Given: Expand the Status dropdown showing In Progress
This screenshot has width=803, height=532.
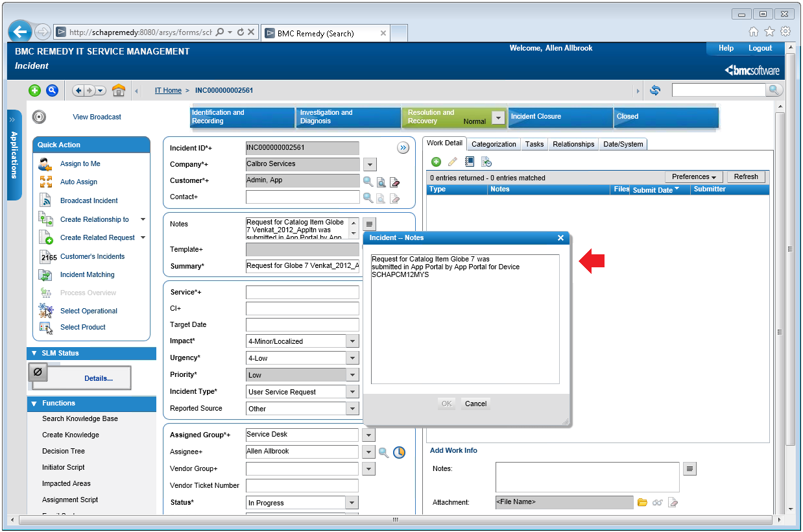Looking at the screenshot, I should (352, 502).
